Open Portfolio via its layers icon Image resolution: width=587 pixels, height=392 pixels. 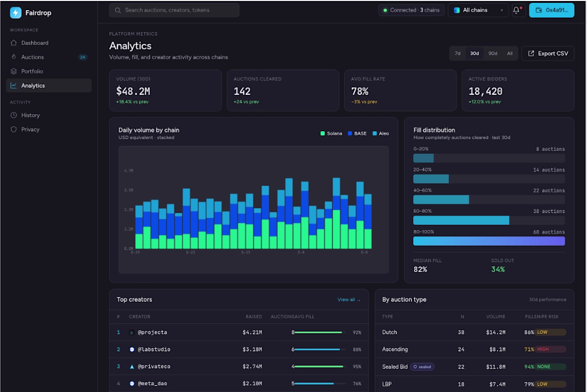(14, 71)
